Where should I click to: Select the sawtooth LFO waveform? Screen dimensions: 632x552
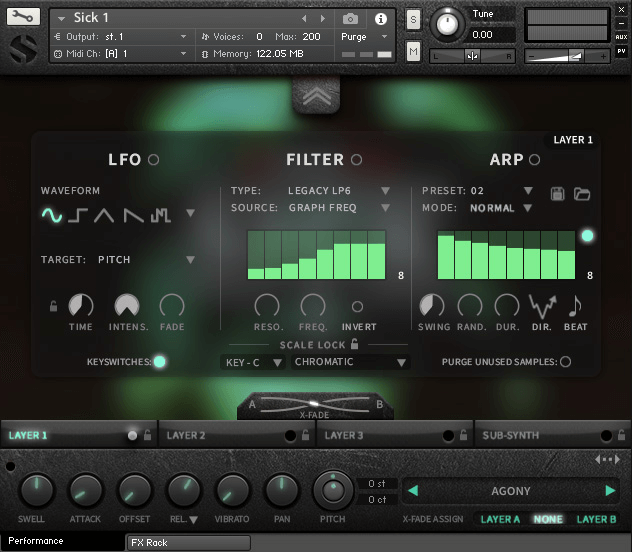click(133, 214)
